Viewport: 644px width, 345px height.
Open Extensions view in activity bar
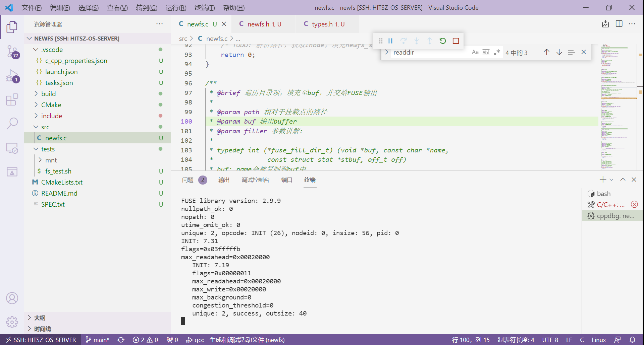pos(12,100)
